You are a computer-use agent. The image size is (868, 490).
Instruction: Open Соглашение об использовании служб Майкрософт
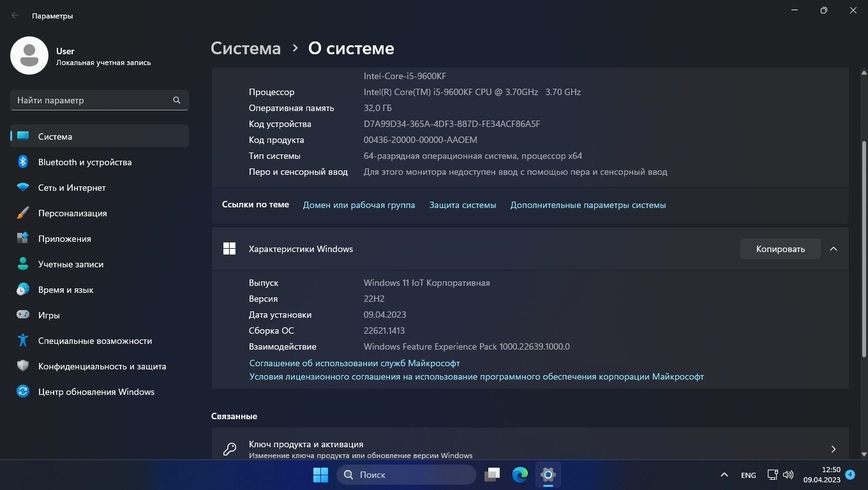pyautogui.click(x=354, y=363)
